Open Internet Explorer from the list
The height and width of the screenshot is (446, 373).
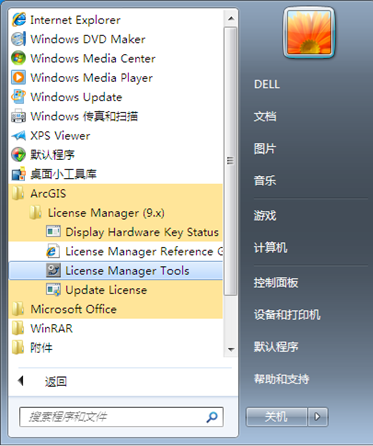[115, 20]
